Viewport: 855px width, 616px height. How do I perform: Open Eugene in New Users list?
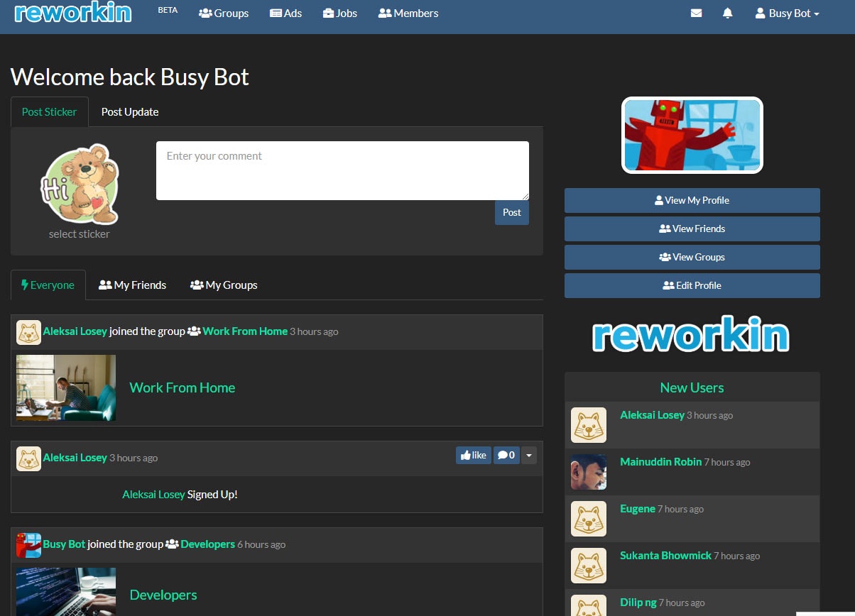point(638,509)
